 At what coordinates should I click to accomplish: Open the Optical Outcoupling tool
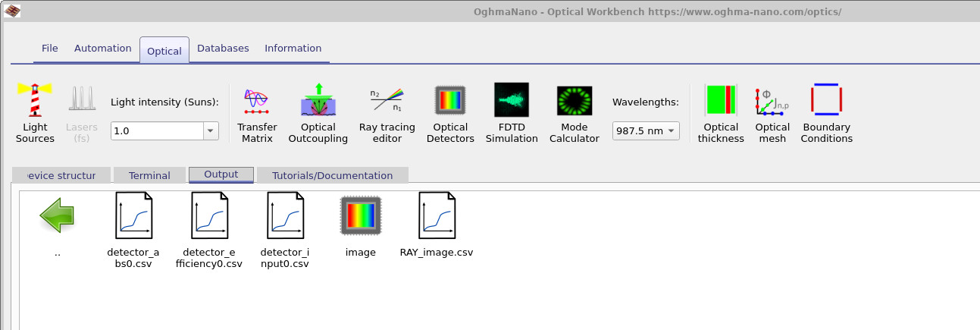(x=318, y=112)
